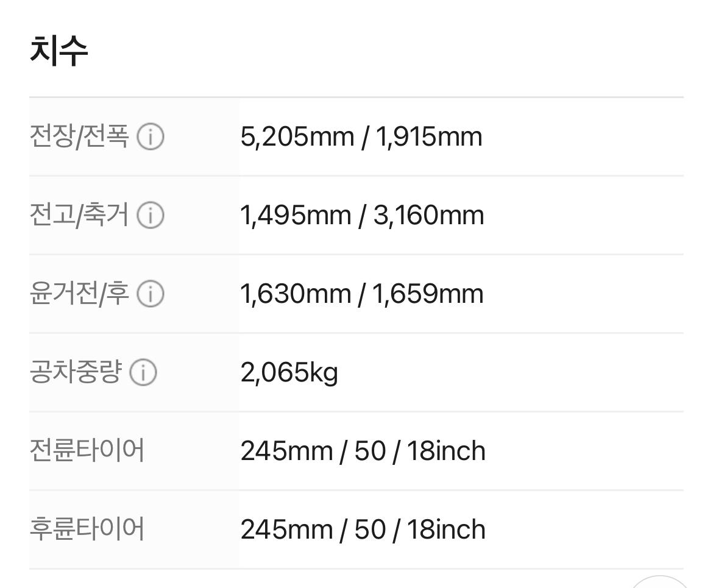
Task: Click the 전고/축거 label text
Action: pyautogui.click(x=79, y=216)
